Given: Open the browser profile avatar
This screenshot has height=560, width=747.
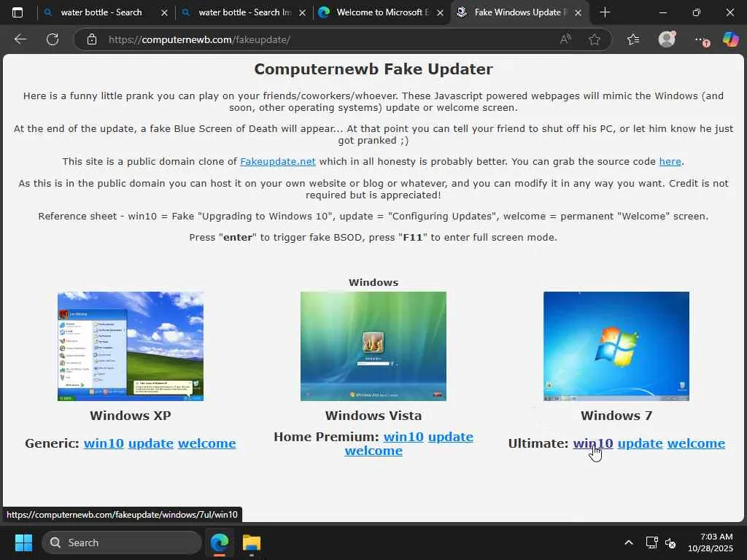Looking at the screenshot, I should (667, 39).
